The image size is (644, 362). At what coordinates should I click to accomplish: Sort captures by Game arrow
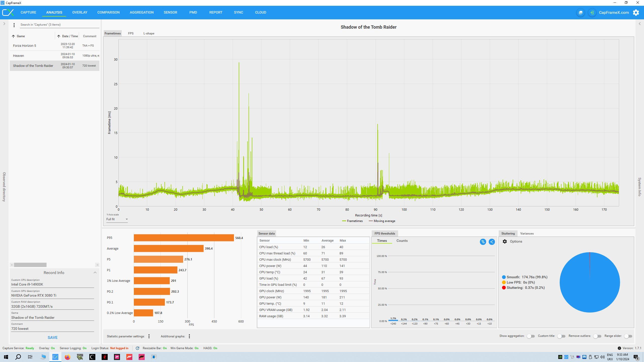[13, 36]
